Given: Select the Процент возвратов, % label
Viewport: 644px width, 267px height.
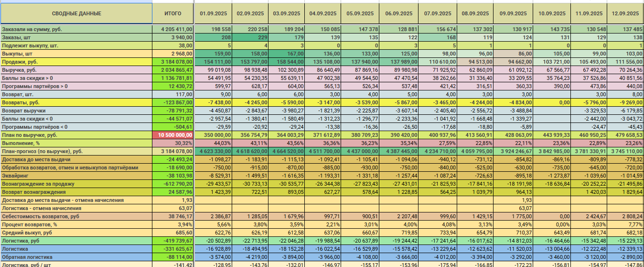Looking at the screenshot, I should pos(76,224).
